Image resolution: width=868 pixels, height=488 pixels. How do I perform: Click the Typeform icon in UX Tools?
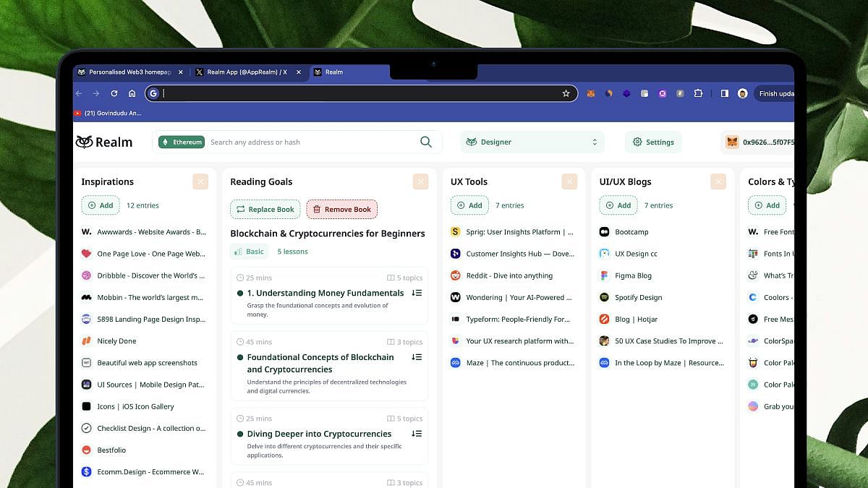point(455,319)
